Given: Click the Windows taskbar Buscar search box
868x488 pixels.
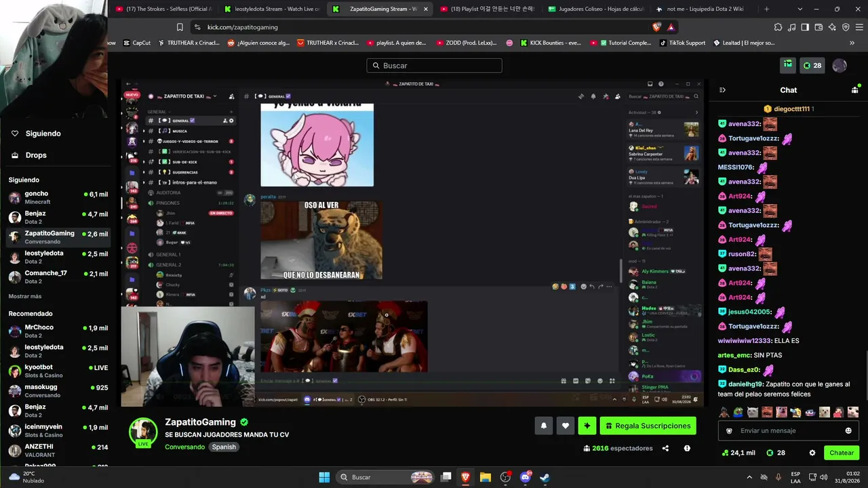Looking at the screenshot, I should (386, 477).
